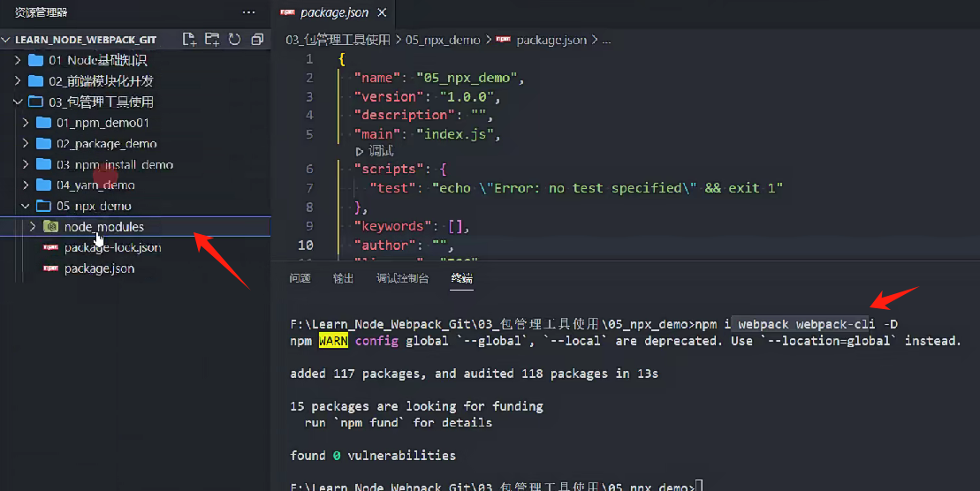
Task: Click the node_modules folder icon
Action: coord(51,227)
